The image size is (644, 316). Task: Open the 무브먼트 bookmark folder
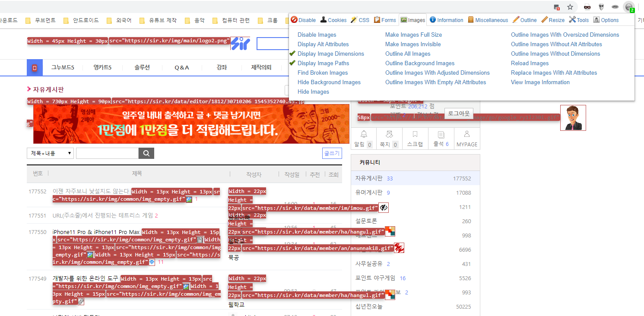pyautogui.click(x=41, y=20)
